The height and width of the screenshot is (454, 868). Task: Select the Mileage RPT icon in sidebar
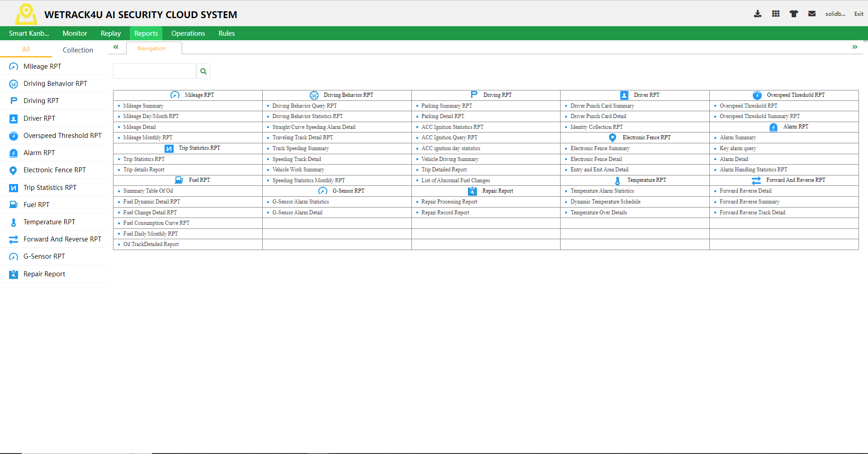tap(13, 66)
